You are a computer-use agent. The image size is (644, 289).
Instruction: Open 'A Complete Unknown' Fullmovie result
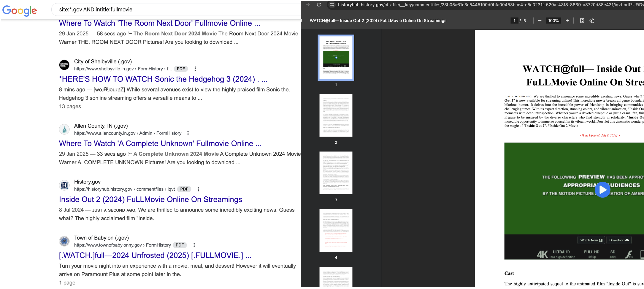[x=160, y=143]
